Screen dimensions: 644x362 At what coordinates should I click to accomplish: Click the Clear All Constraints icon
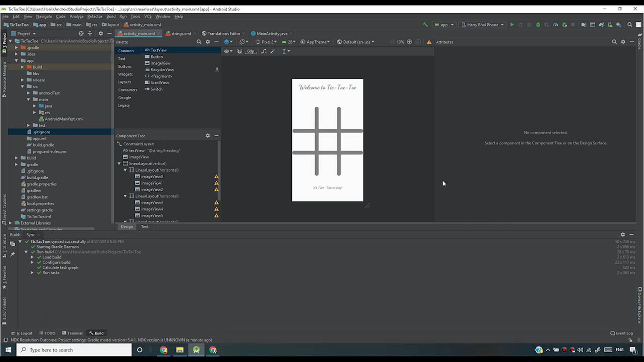pos(264,51)
